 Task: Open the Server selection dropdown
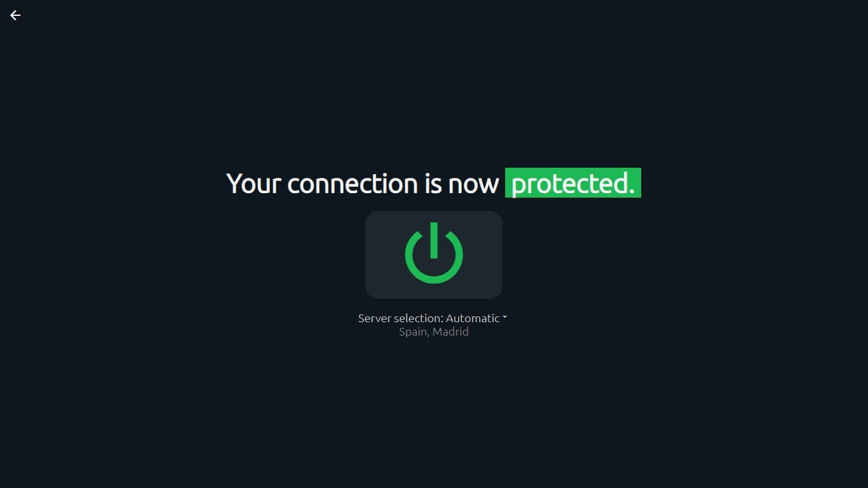tap(432, 318)
